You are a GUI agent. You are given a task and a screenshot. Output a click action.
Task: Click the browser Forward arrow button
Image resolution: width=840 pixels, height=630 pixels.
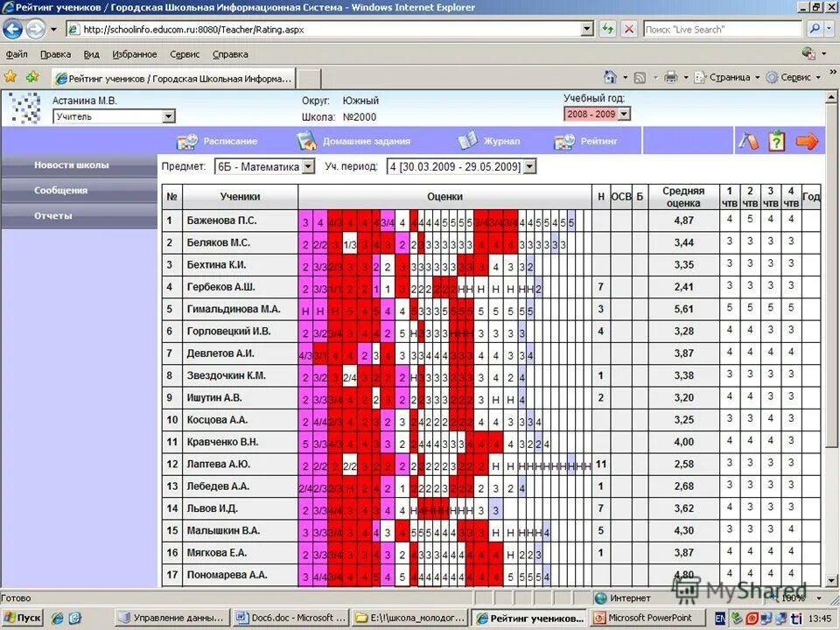[35, 29]
